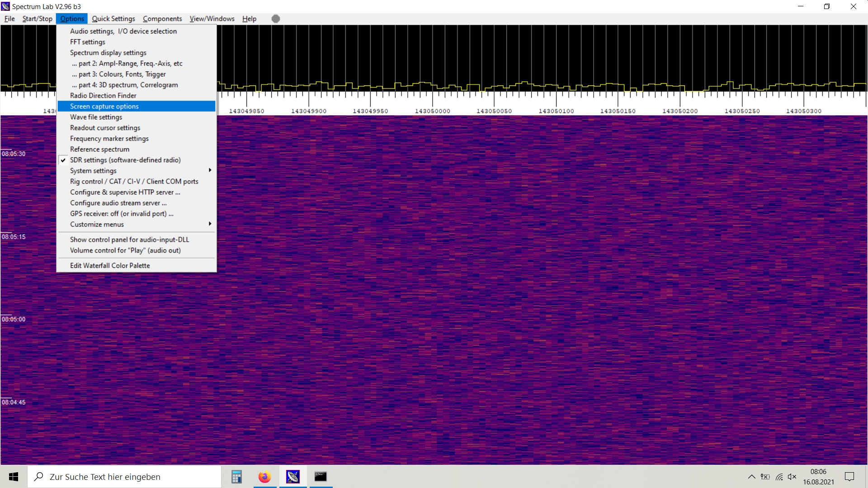This screenshot has width=868, height=488.
Task: Close the open Options menu
Action: pyautogui.click(x=72, y=19)
